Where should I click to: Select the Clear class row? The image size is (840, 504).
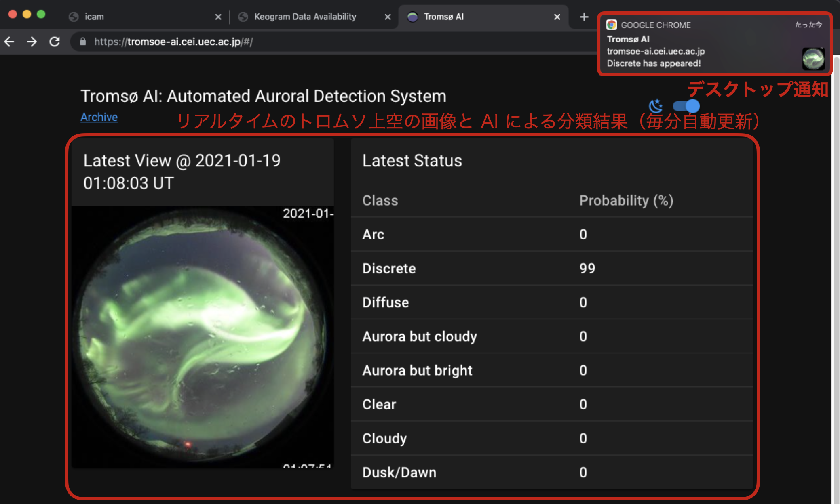pyautogui.click(x=552, y=404)
